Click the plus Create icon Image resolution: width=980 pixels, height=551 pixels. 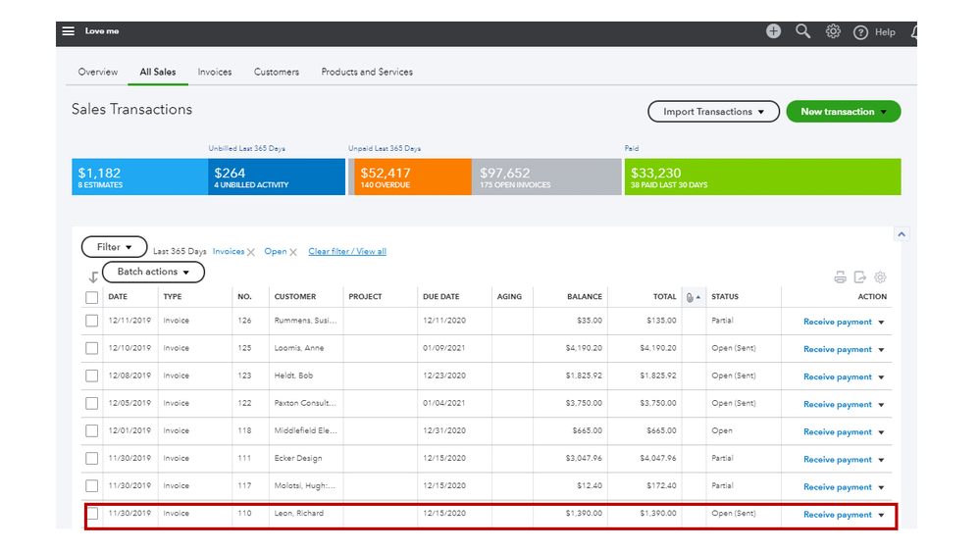[773, 31]
